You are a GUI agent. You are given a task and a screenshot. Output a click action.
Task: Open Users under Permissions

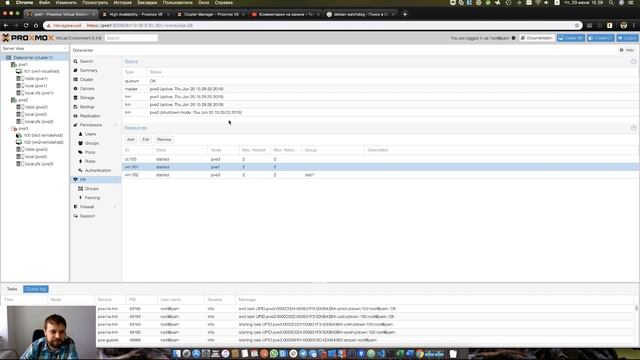pyautogui.click(x=90, y=134)
